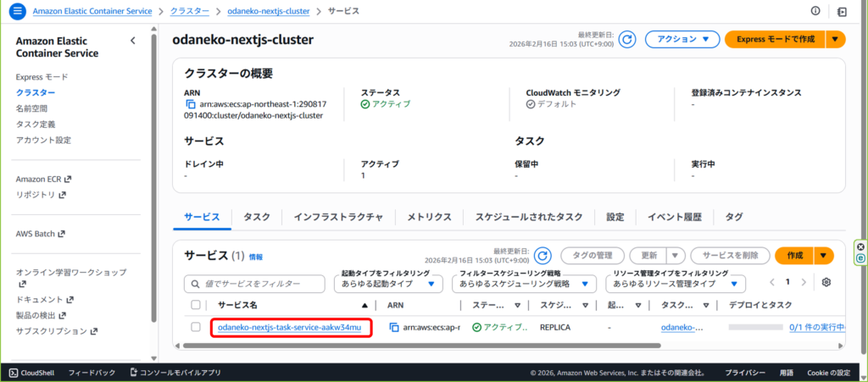Open the 起動タイプ filter dropdown
Screen dimensions: 868x382
coord(391,284)
